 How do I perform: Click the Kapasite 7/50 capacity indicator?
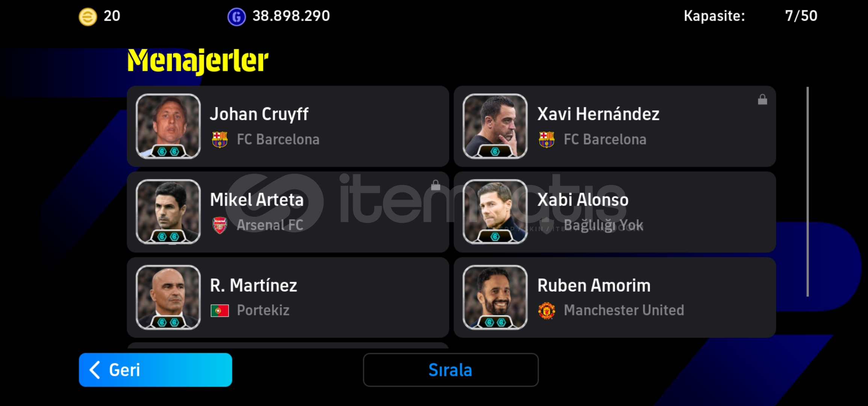750,16
